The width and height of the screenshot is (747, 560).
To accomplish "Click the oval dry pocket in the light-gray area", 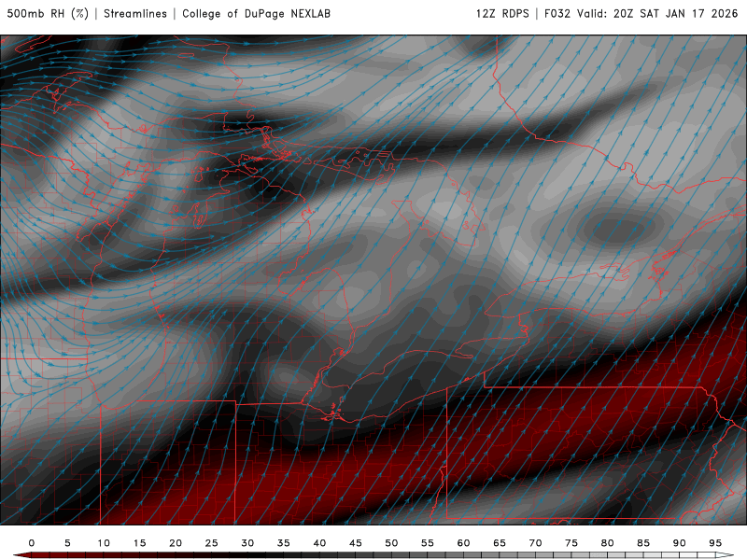I will click(x=616, y=229).
